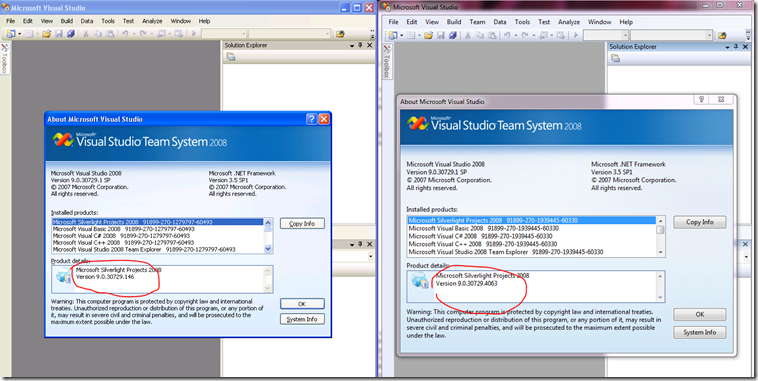The width and height of the screenshot is (758, 381).
Task: Click product details scrollbar up arrow, right dialog
Action: point(660,276)
